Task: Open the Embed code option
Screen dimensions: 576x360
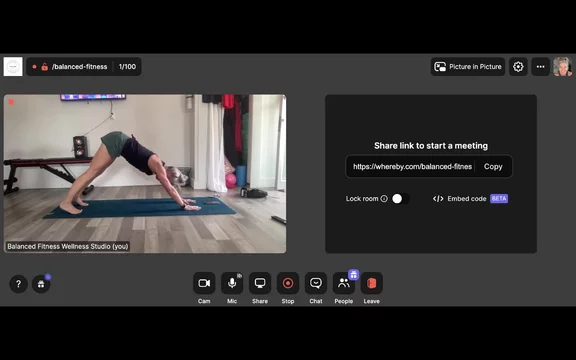Action: click(460, 199)
